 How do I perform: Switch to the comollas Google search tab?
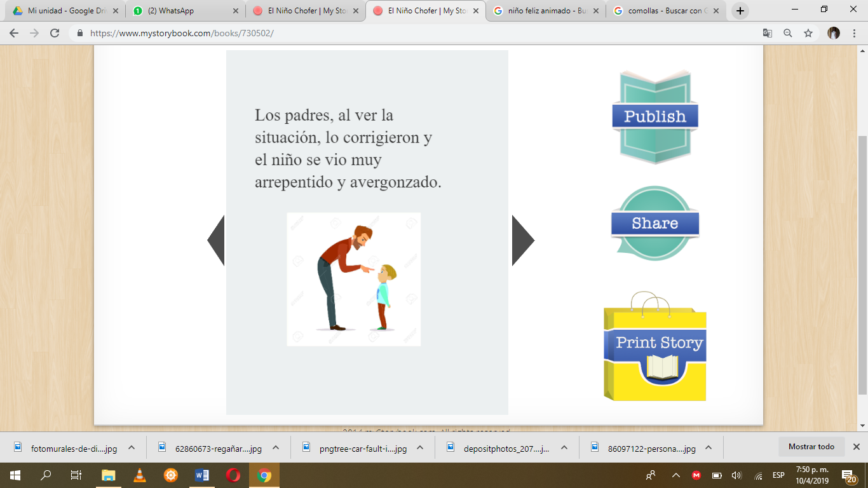[x=665, y=11]
